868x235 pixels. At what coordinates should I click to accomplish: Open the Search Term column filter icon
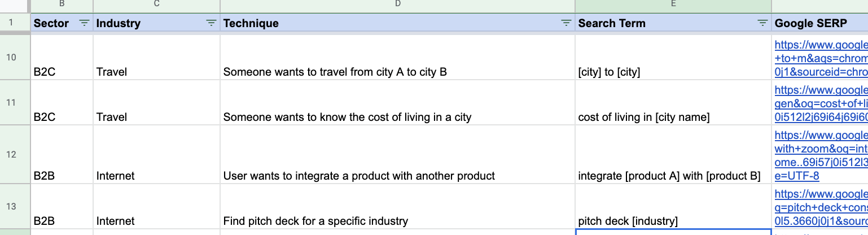pos(762,23)
